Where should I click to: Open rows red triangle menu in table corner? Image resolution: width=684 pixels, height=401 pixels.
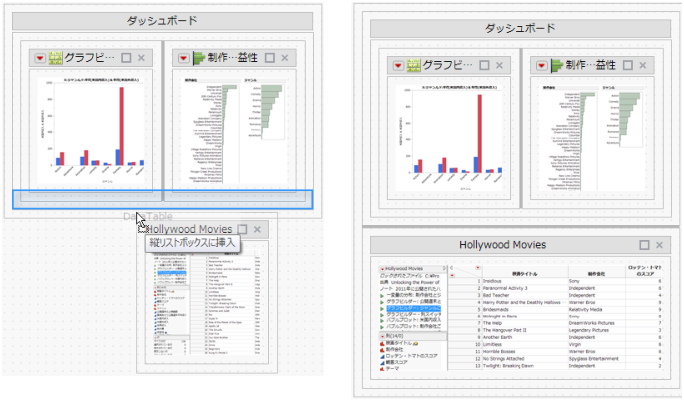point(452,275)
